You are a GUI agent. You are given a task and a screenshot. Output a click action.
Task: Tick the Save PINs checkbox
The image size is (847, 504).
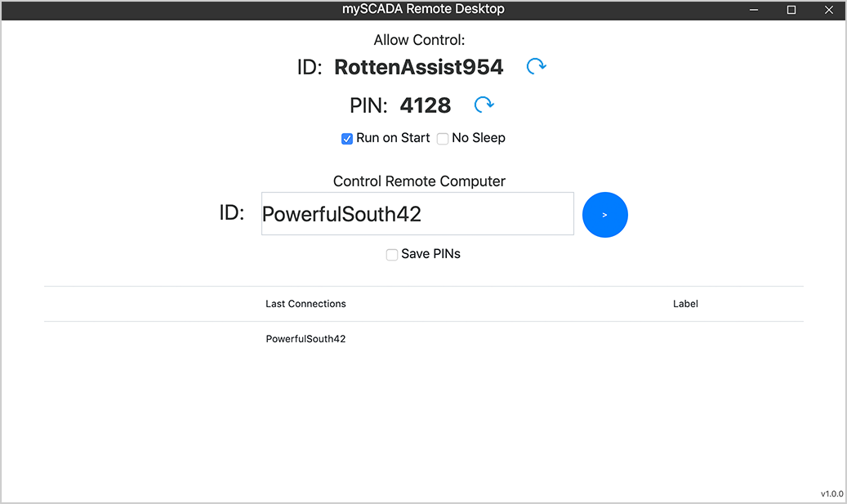(x=391, y=254)
